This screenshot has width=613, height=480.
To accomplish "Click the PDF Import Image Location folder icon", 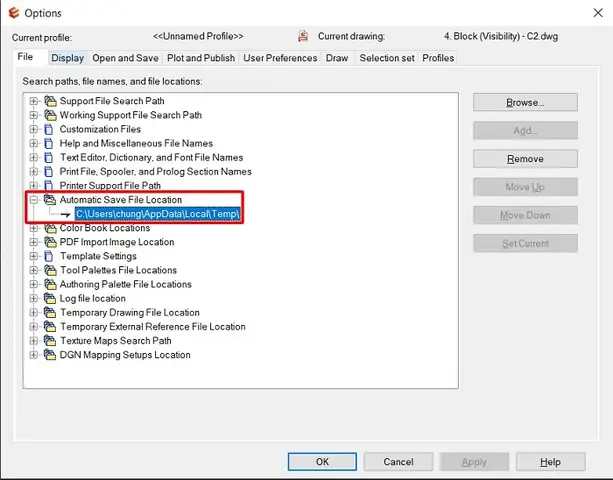I will tap(50, 242).
